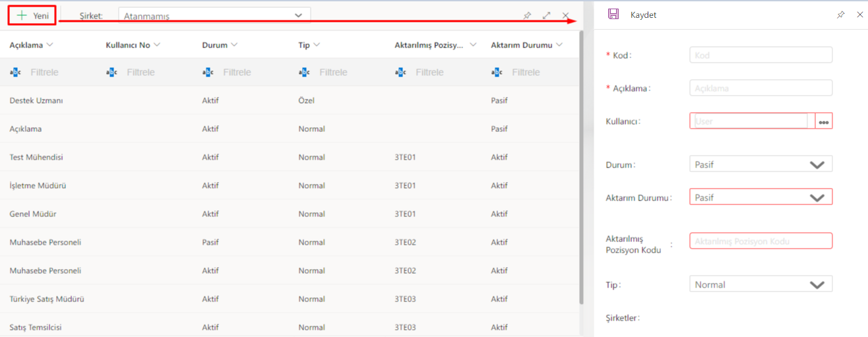Open the Durum column header menu
Screen dimensions: 868x337
pyautogui.click(x=234, y=46)
